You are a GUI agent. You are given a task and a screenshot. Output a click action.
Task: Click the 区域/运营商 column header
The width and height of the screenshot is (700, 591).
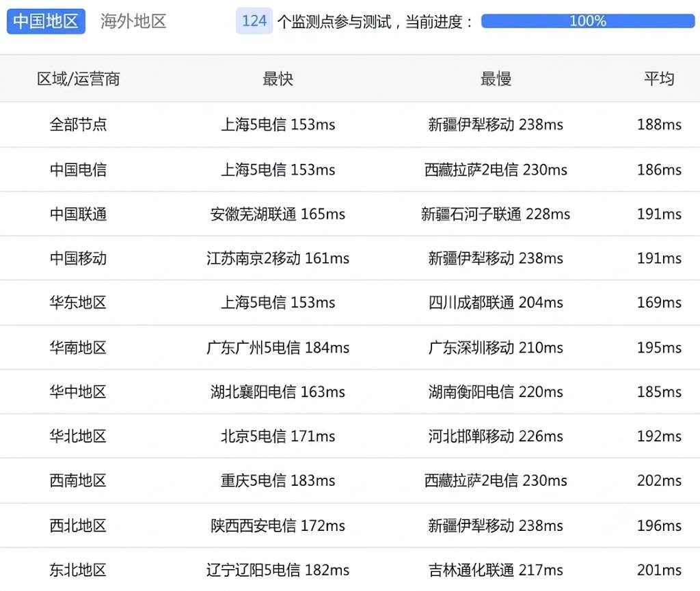click(x=78, y=79)
